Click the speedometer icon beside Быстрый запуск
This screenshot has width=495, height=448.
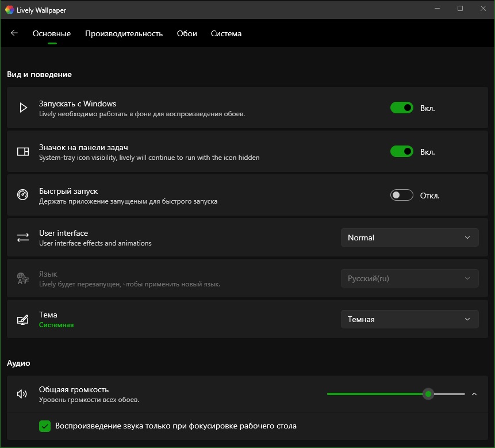pos(23,195)
